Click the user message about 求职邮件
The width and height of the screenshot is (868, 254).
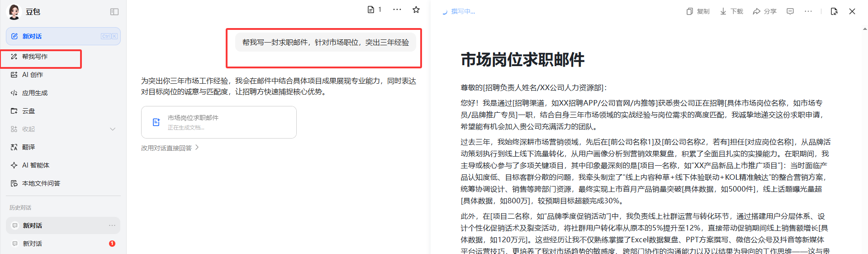click(x=326, y=43)
